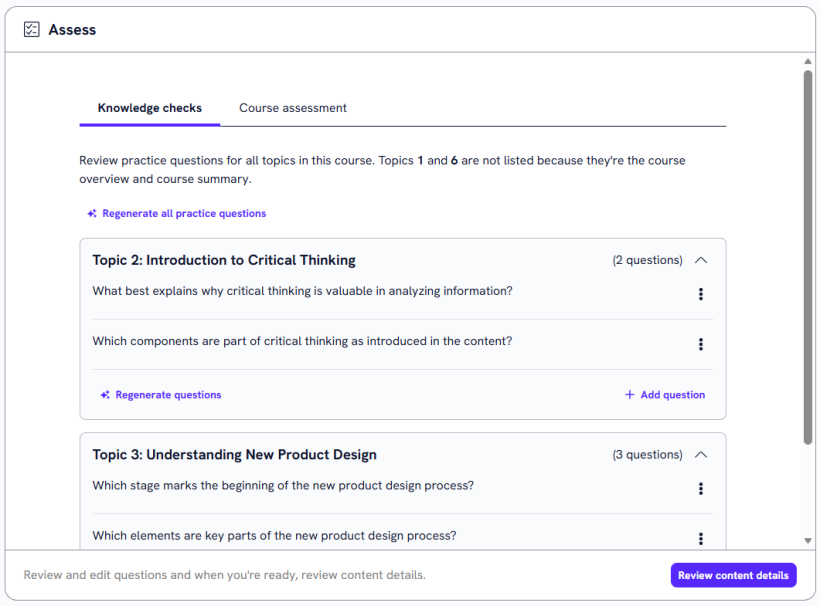The height and width of the screenshot is (606, 820).
Task: Click the vertical scrollbar thumb
Action: [808, 250]
